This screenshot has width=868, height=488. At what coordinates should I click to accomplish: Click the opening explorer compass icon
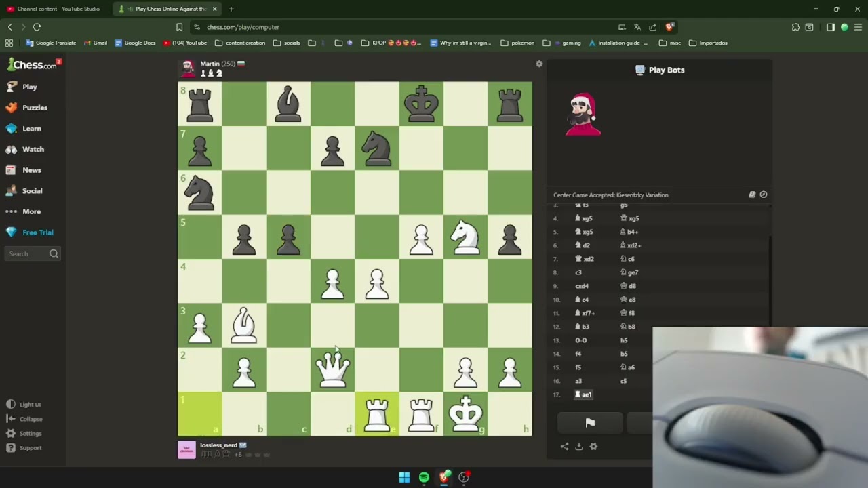click(764, 195)
